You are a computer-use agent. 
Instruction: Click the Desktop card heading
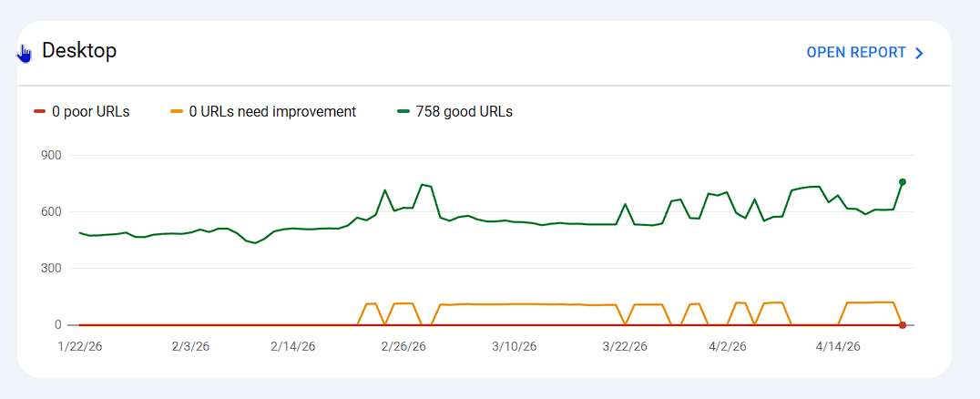79,50
